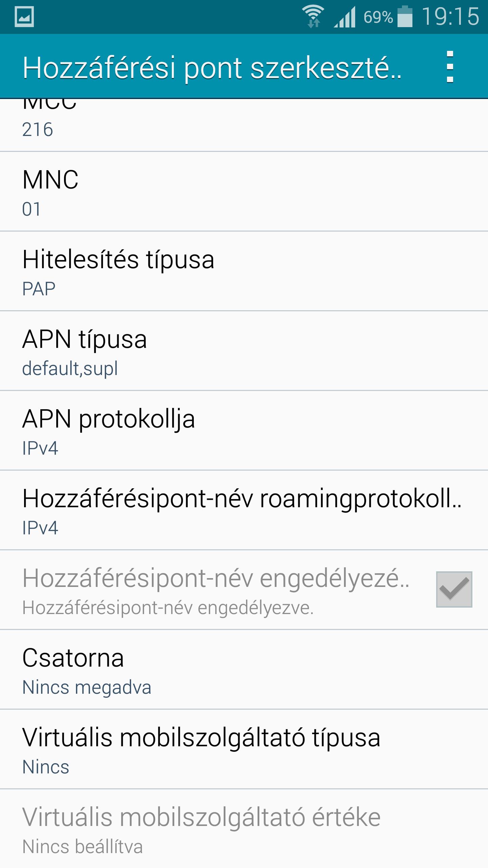Image resolution: width=488 pixels, height=868 pixels.
Task: Tap the 69% battery percentage text
Action: tap(378, 17)
